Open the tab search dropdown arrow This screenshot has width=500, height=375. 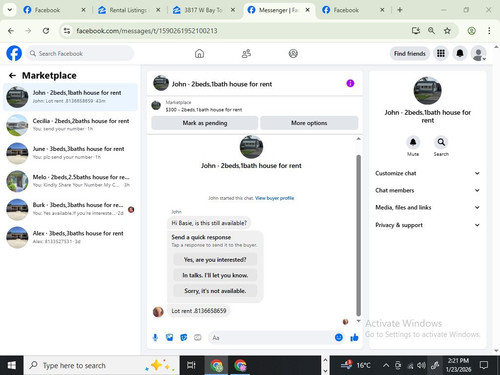(x=10, y=10)
